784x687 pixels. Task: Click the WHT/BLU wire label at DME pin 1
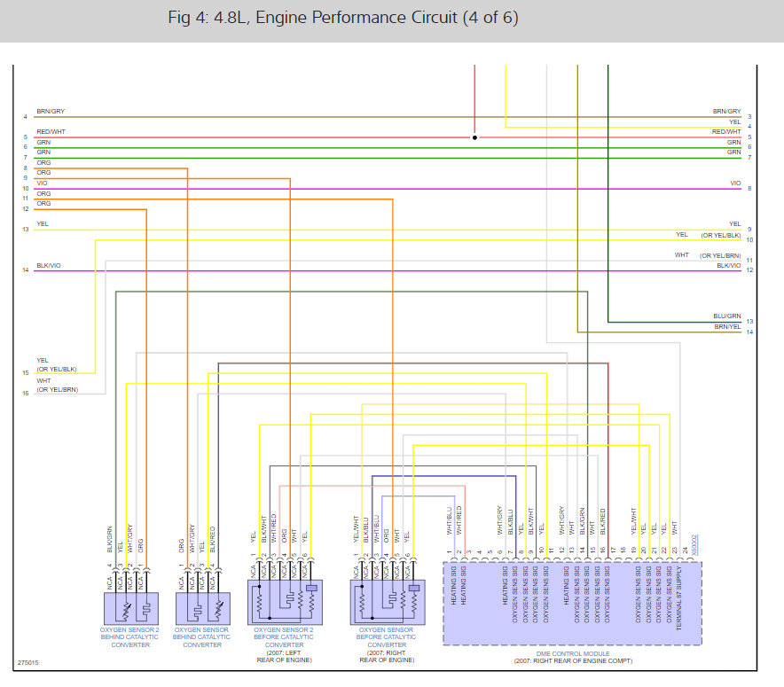click(x=449, y=521)
